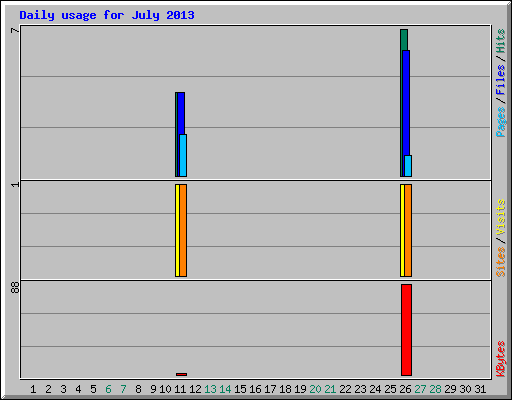Click the 'Daily usage for July 2013' title

(107, 15)
